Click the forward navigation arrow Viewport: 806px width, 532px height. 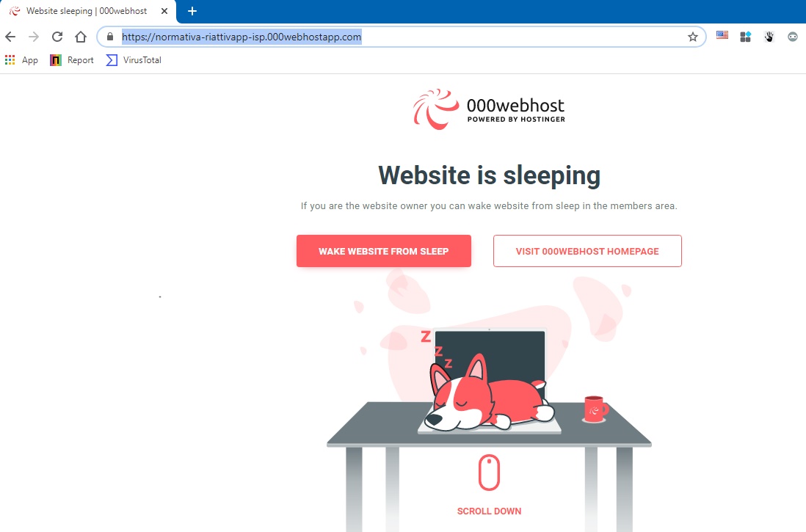34,37
